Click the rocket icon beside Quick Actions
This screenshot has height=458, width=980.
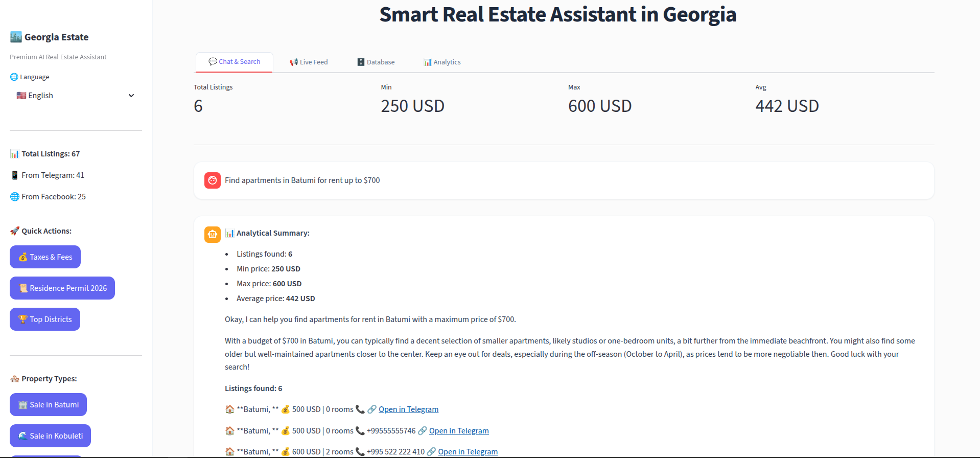15,231
